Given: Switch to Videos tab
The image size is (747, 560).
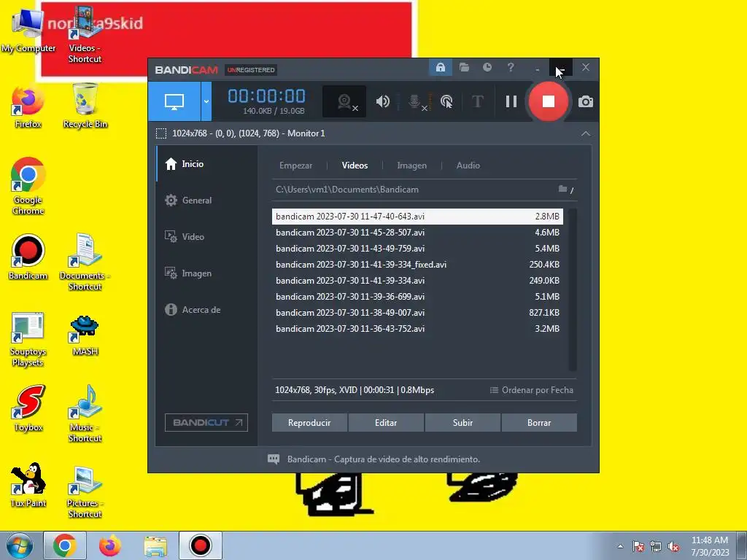Looking at the screenshot, I should [x=355, y=166].
